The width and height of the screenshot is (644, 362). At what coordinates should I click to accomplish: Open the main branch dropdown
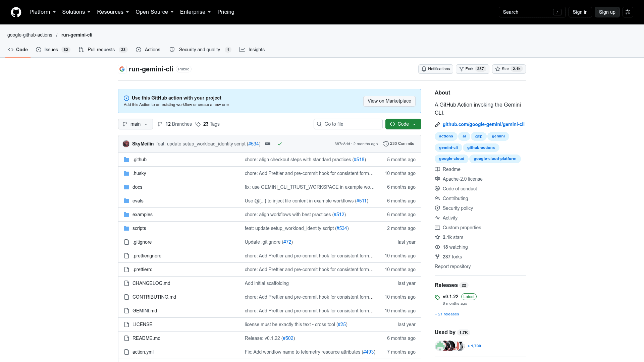tap(135, 124)
